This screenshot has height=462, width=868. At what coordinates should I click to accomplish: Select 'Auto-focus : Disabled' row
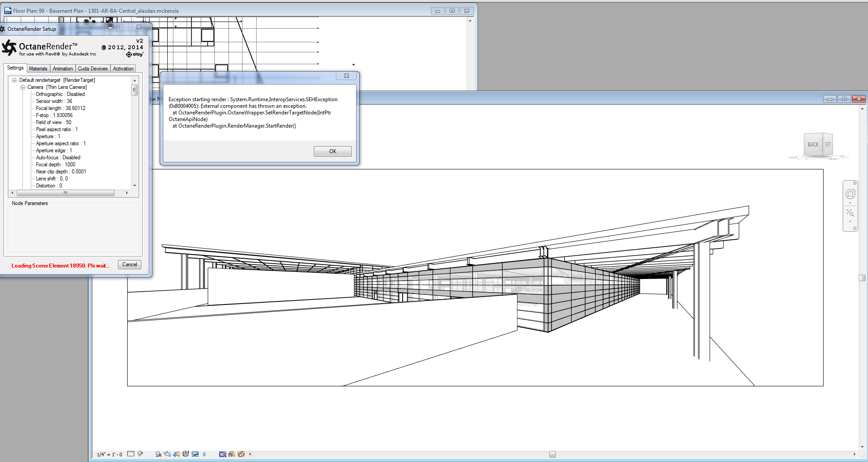pyautogui.click(x=58, y=158)
